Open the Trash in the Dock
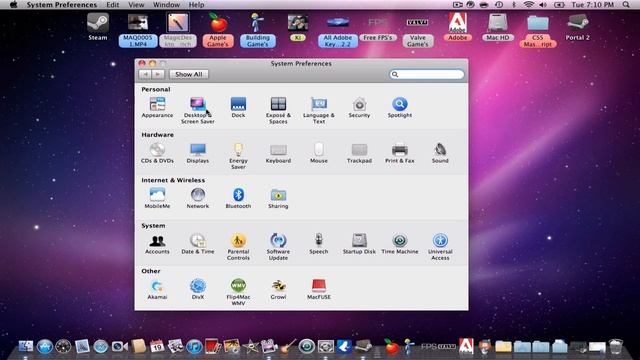The height and width of the screenshot is (360, 640). pyautogui.click(x=616, y=346)
